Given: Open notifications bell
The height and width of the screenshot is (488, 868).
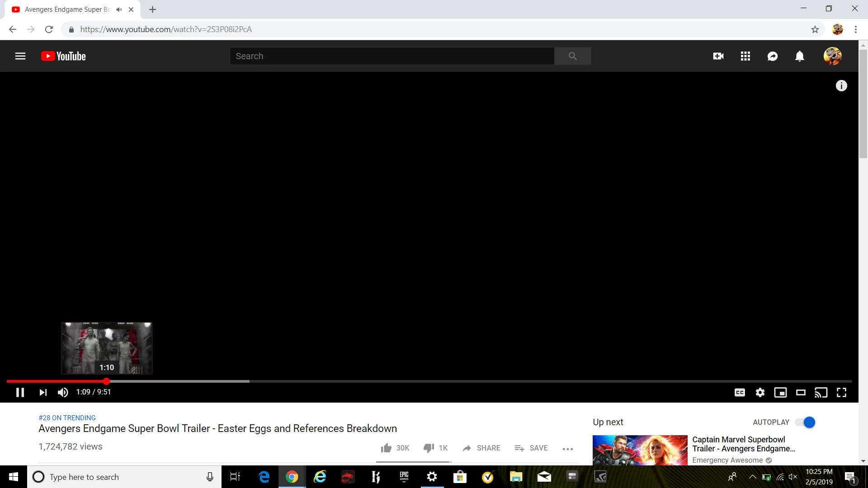Looking at the screenshot, I should (799, 56).
